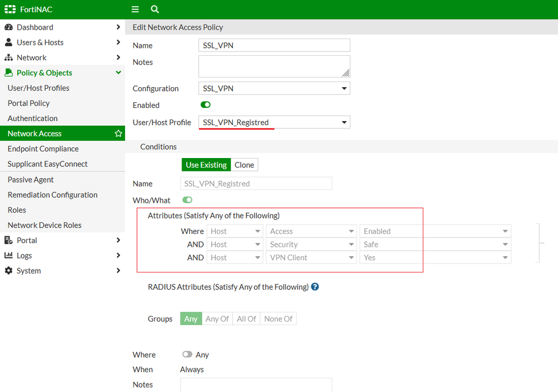Select the Any Of groups option
Viewport: 558px width, 392px height.
coord(217,319)
